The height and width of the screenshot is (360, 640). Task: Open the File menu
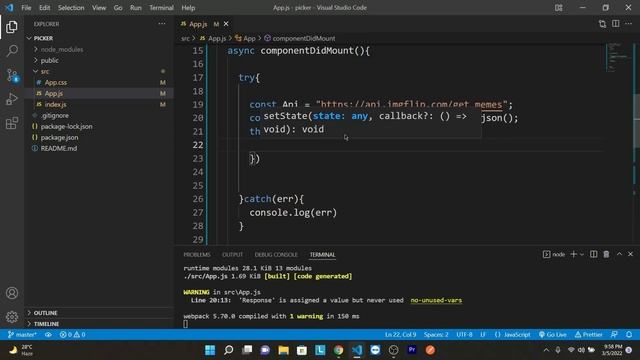pyautogui.click(x=26, y=8)
